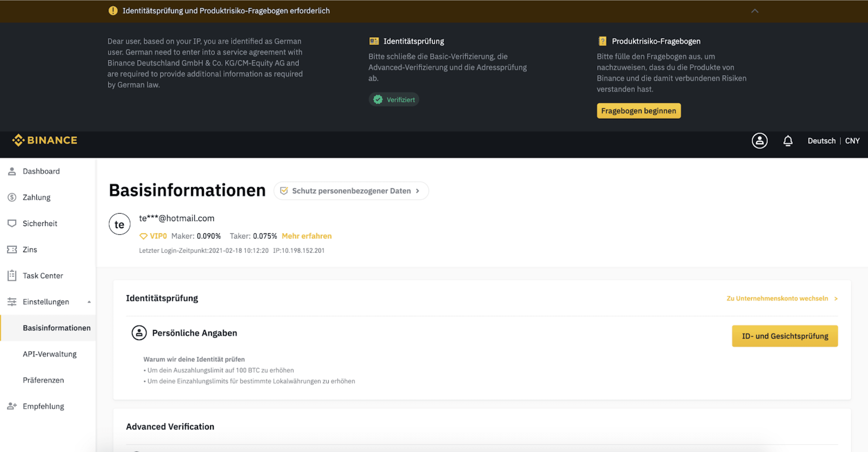The height and width of the screenshot is (452, 868).
Task: Open the notifications bell
Action: 788,141
